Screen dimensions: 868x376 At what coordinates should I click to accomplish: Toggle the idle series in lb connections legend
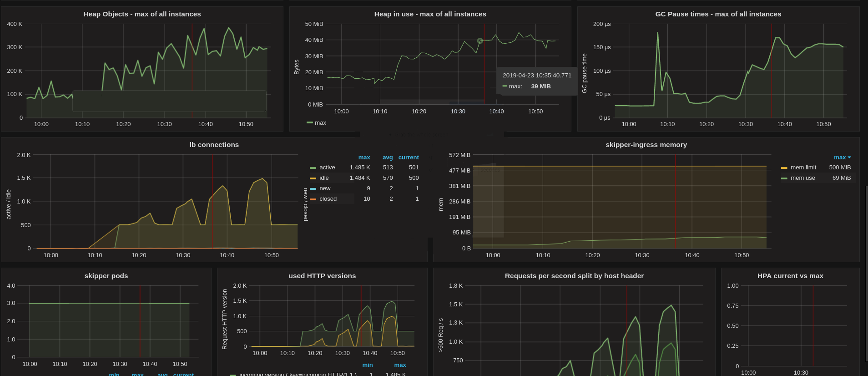point(324,178)
